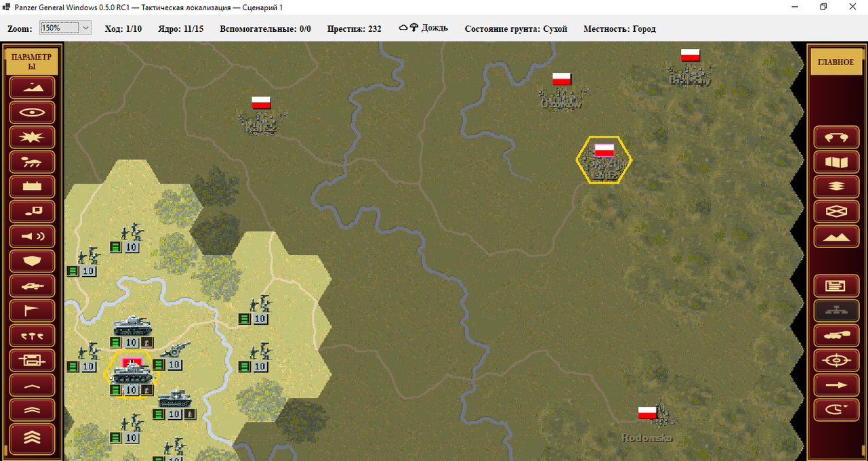Open the report sheet icon in right panel

(x=835, y=286)
